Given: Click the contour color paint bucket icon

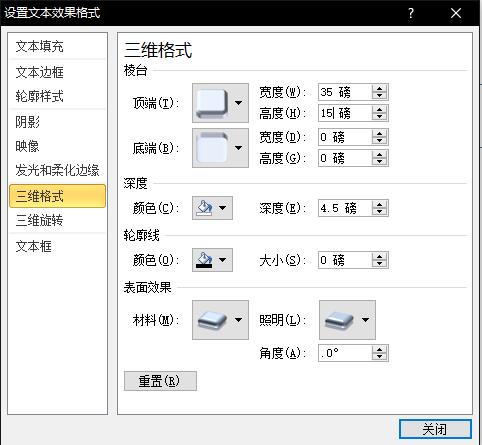Looking at the screenshot, I should click(204, 260).
